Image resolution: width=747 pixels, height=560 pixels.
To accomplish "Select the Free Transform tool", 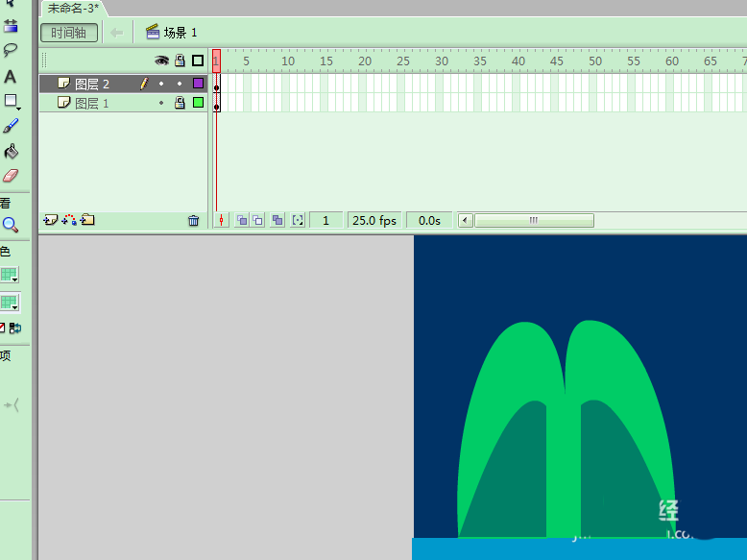I will (10, 27).
